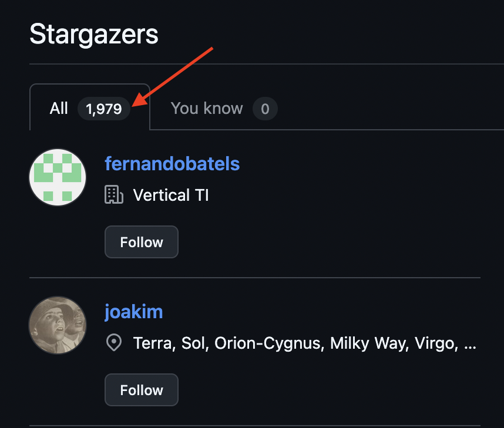Follow the user fernandobatels
This screenshot has height=428, width=504.
(142, 242)
